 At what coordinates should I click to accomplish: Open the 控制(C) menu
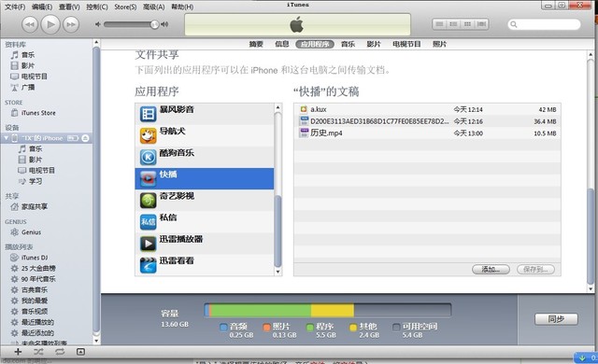(97, 7)
